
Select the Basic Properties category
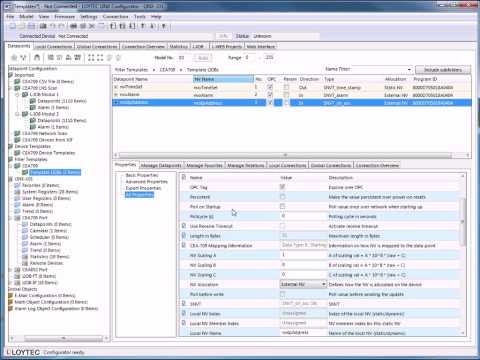click(142, 175)
